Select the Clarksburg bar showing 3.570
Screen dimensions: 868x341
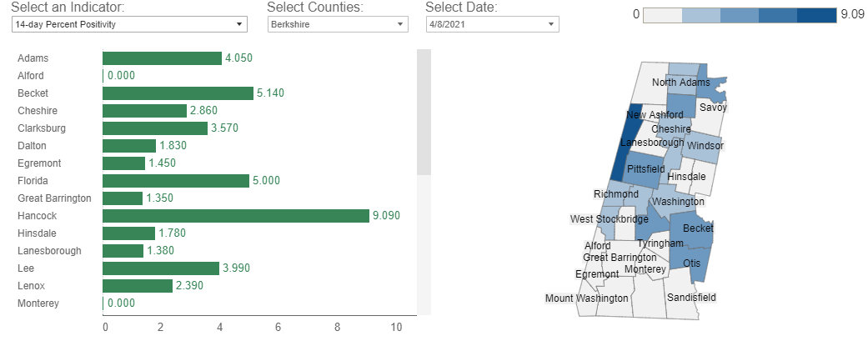pos(155,128)
